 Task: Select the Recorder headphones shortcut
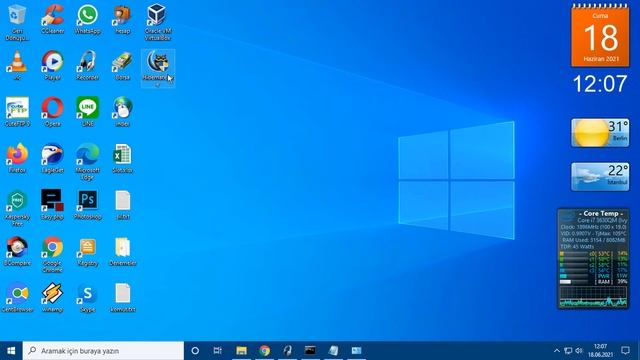88,65
